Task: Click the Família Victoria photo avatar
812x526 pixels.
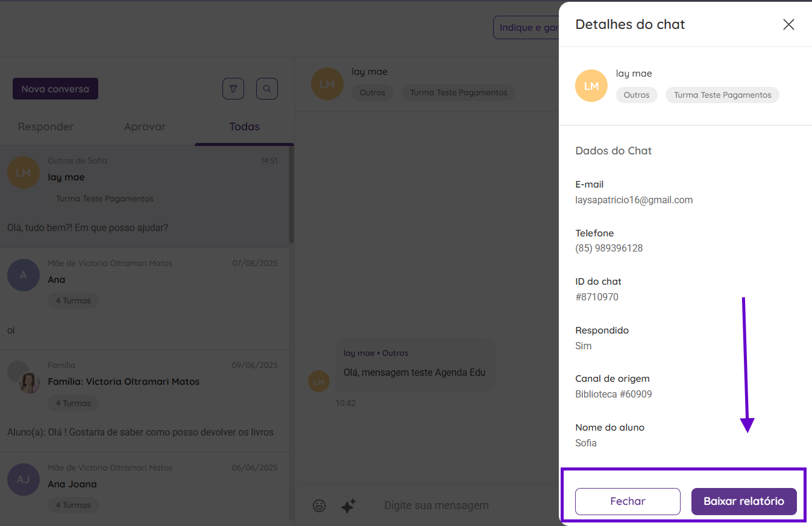Action: (29, 383)
